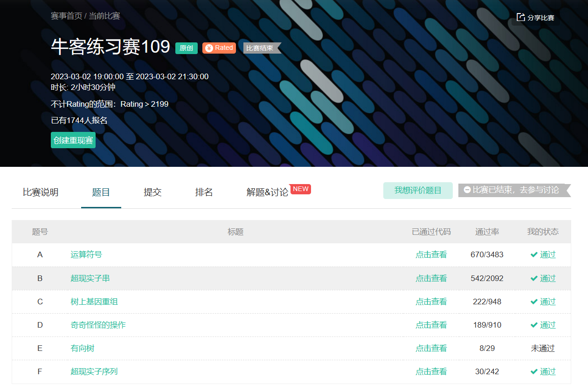
Task: Click the 未通过 status in row E
Action: (x=543, y=348)
